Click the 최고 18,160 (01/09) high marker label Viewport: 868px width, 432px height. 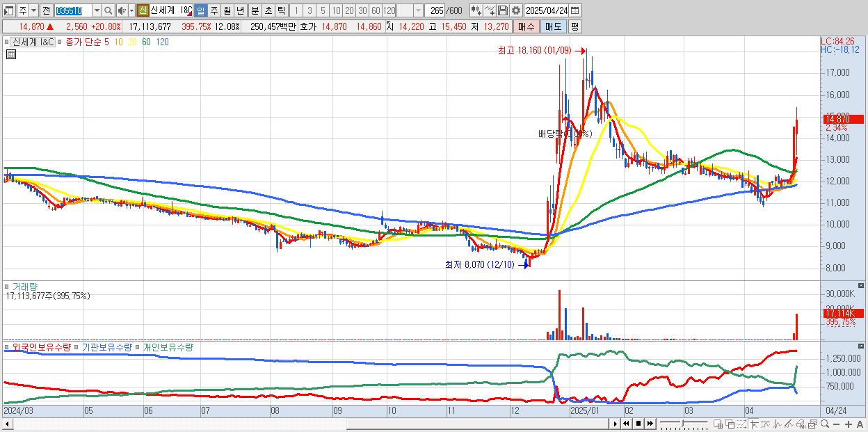click(534, 50)
